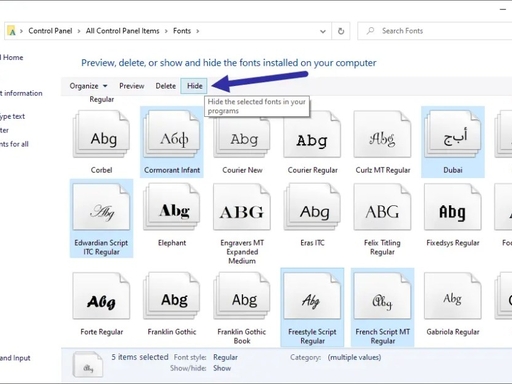512x384 pixels.
Task: Select the Gabriola Regular font icon
Action: (453, 296)
